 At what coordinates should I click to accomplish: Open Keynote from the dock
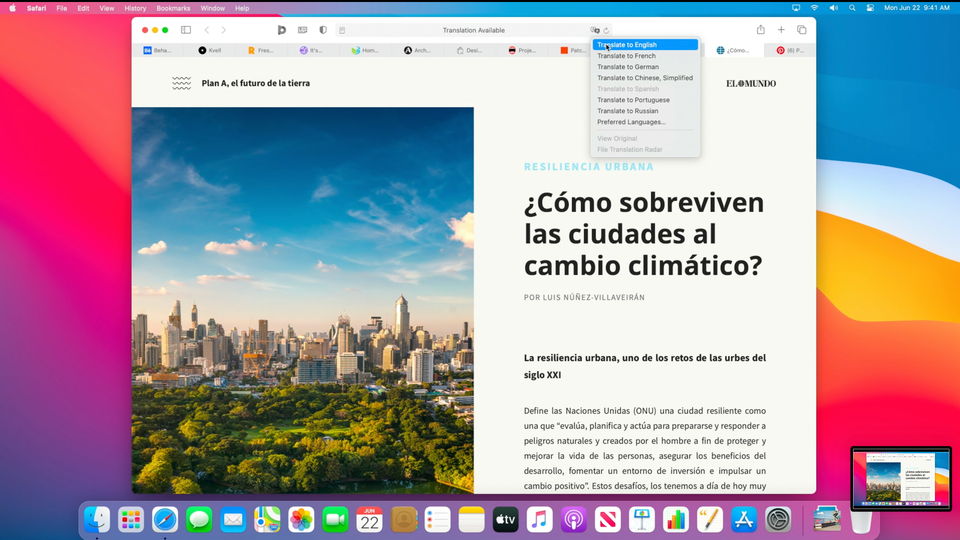click(x=642, y=520)
